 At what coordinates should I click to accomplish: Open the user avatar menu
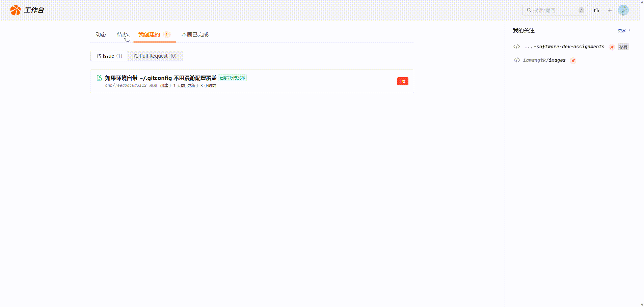point(623,10)
